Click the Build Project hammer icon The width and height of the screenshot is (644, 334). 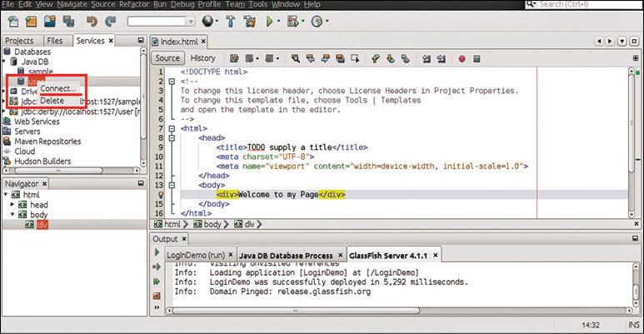point(231,21)
